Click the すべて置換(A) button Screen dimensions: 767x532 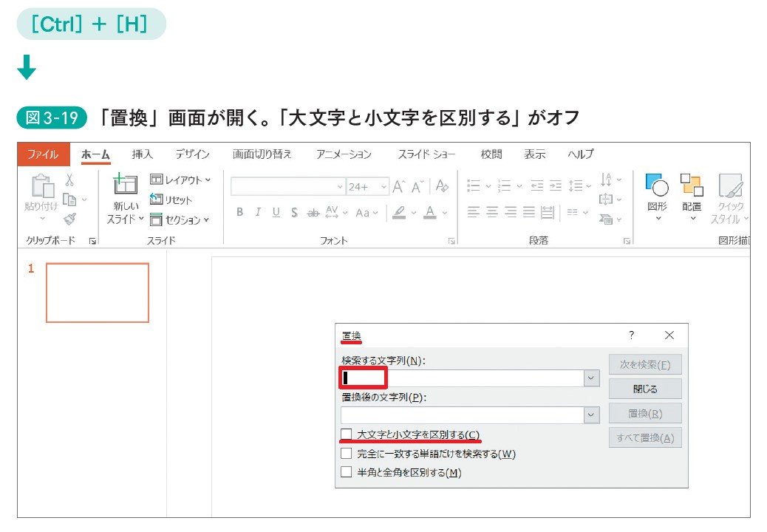click(644, 437)
